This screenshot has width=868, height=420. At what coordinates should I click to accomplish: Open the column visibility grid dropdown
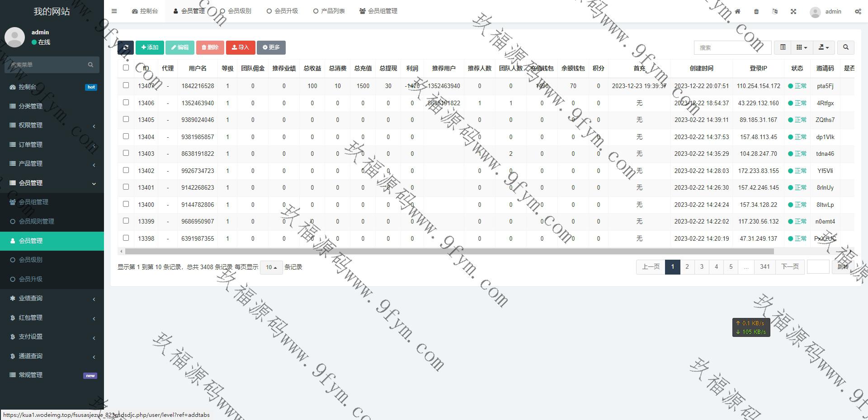pyautogui.click(x=802, y=47)
